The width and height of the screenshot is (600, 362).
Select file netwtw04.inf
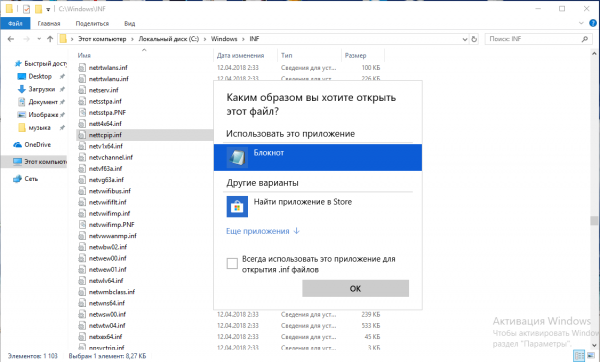[x=107, y=326]
